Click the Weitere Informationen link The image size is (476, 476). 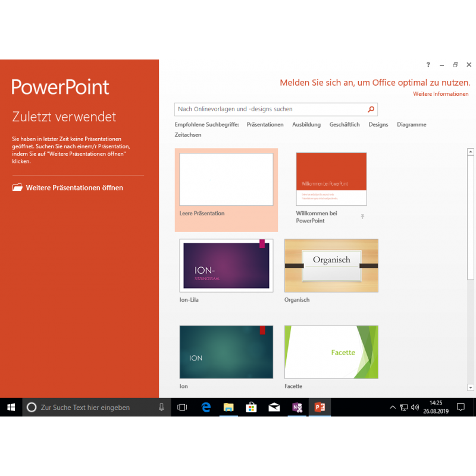pyautogui.click(x=440, y=94)
